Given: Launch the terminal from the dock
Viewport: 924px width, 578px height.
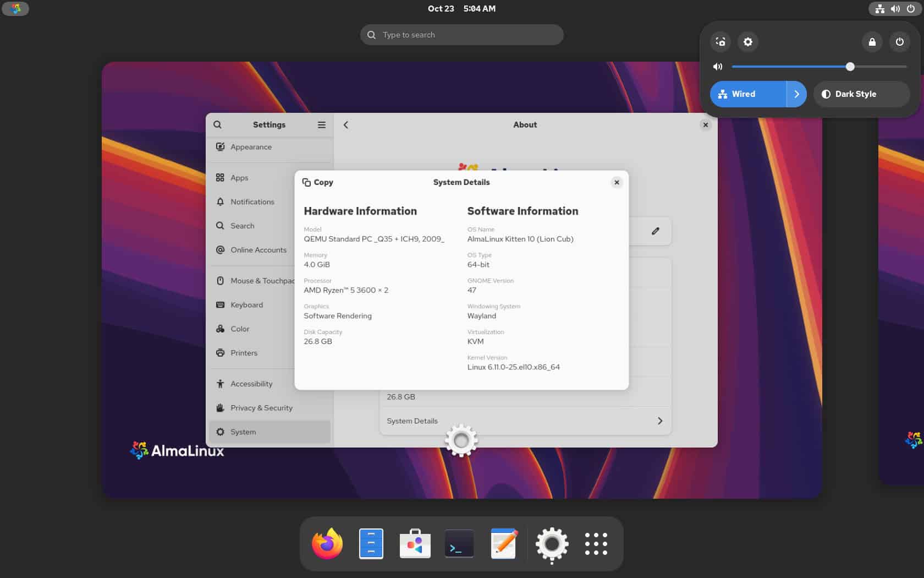Looking at the screenshot, I should point(459,544).
